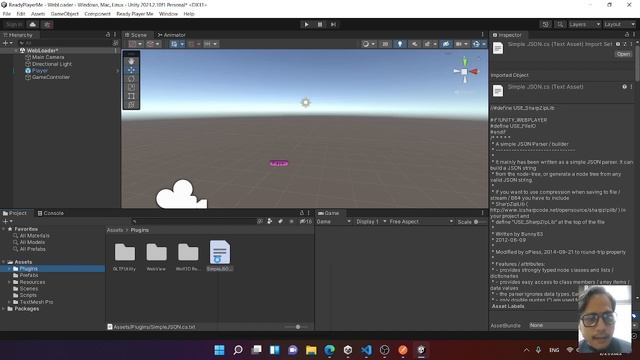Select Directional Light in Hierarchy
Screen dimensions: 640x360
click(x=51, y=64)
